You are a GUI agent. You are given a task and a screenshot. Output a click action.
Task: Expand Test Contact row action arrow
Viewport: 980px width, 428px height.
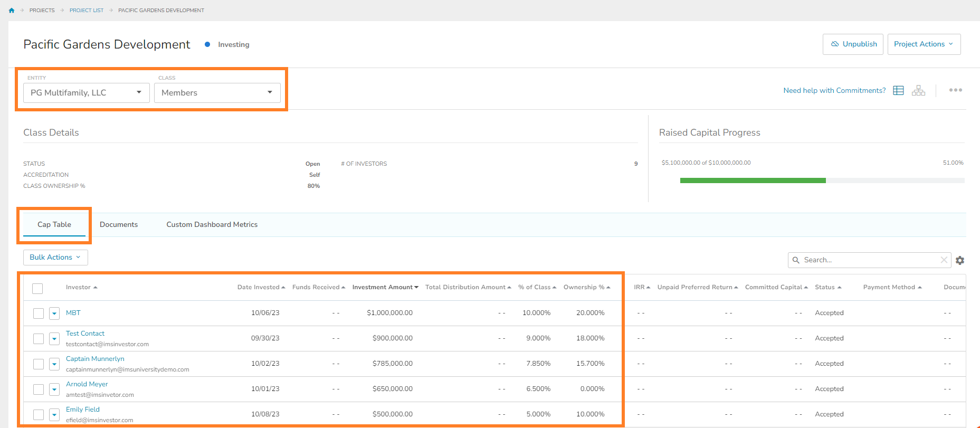(54, 339)
